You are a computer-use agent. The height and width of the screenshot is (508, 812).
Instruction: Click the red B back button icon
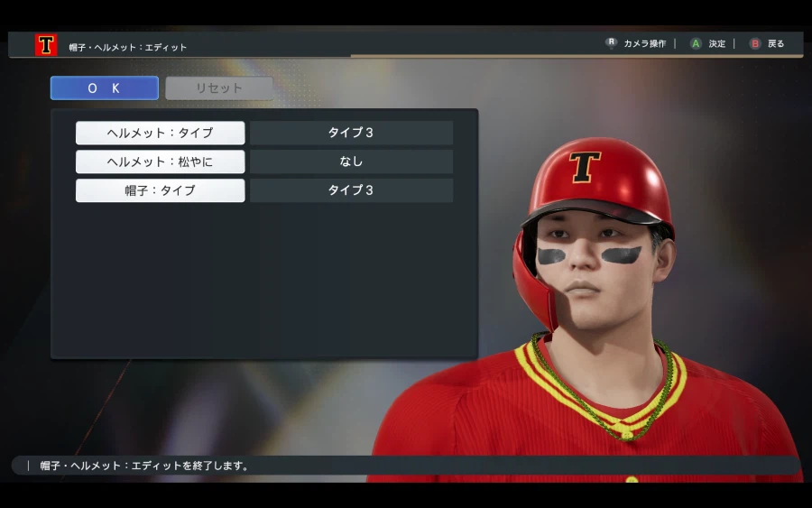point(755,43)
